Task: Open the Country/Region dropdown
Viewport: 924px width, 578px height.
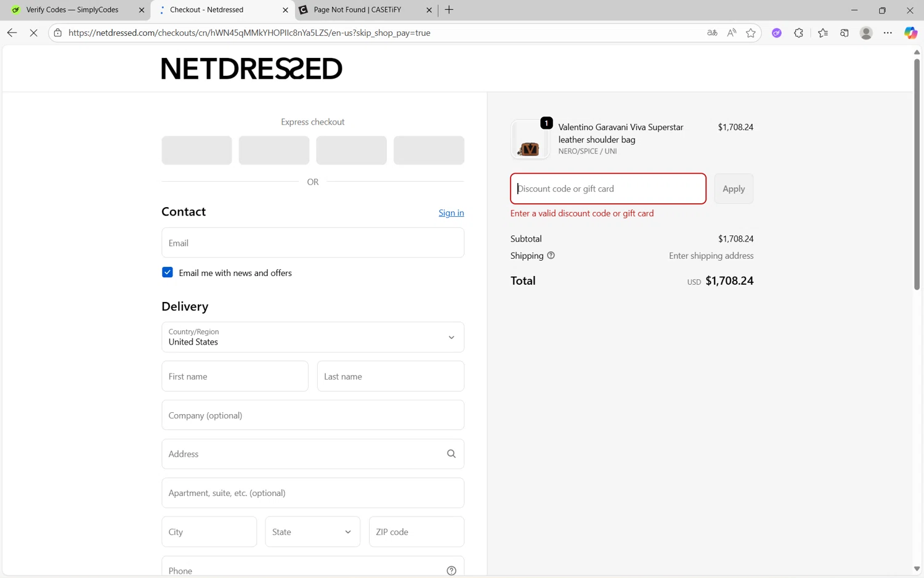Action: pyautogui.click(x=313, y=337)
